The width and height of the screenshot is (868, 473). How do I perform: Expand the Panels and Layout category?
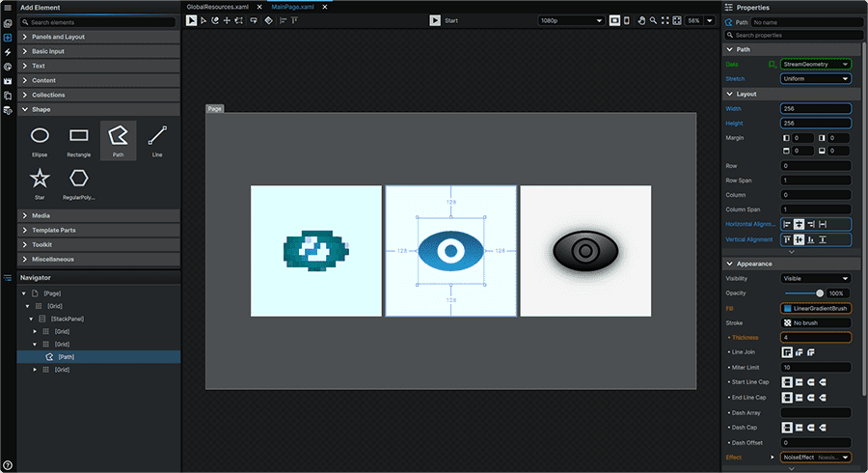[x=98, y=37]
